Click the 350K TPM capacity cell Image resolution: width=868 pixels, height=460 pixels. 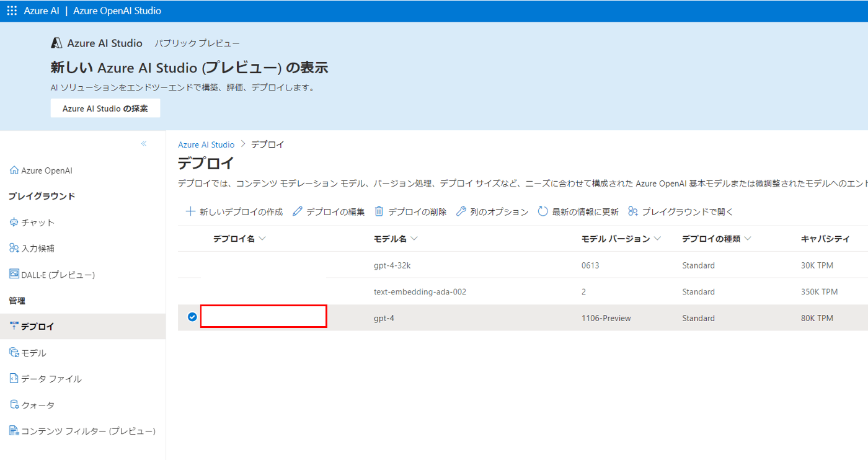click(820, 291)
